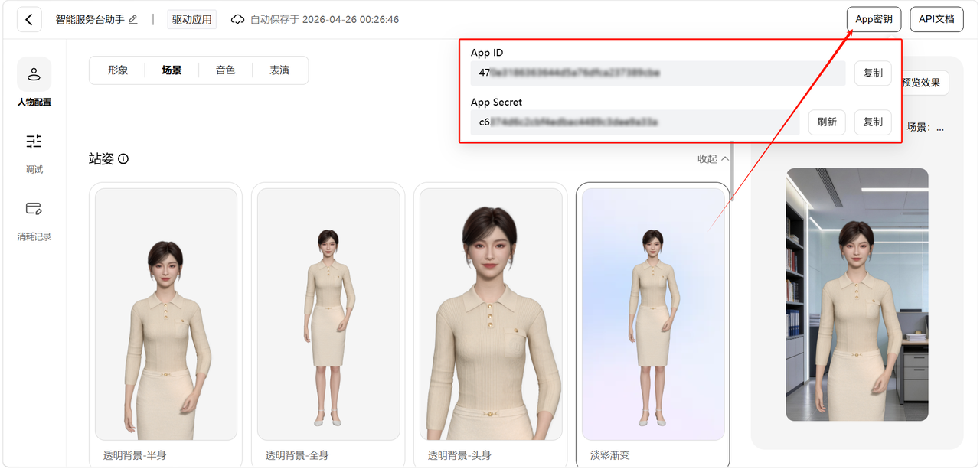Click the App Secret label
The image size is (980, 469).
coord(496,102)
